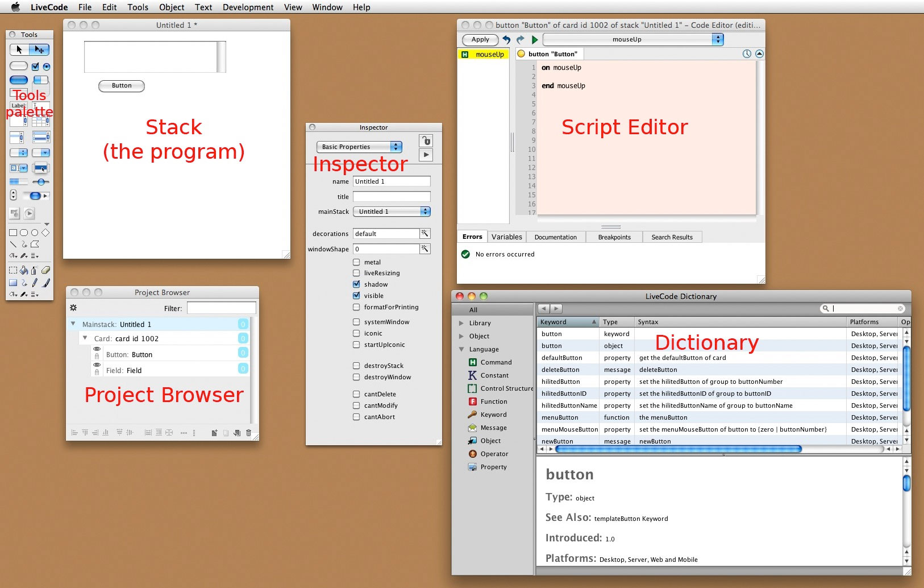Open the Development menu
This screenshot has width=924, height=588.
(x=248, y=7)
